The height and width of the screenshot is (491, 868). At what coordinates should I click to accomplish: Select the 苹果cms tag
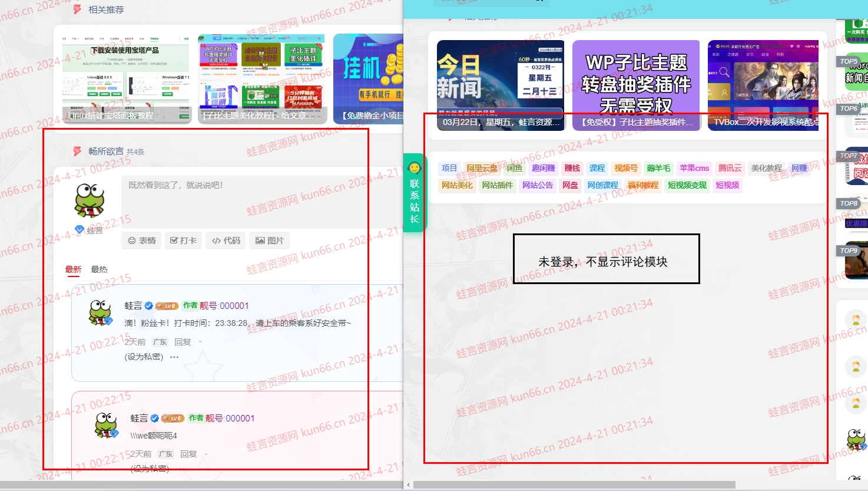(x=694, y=168)
